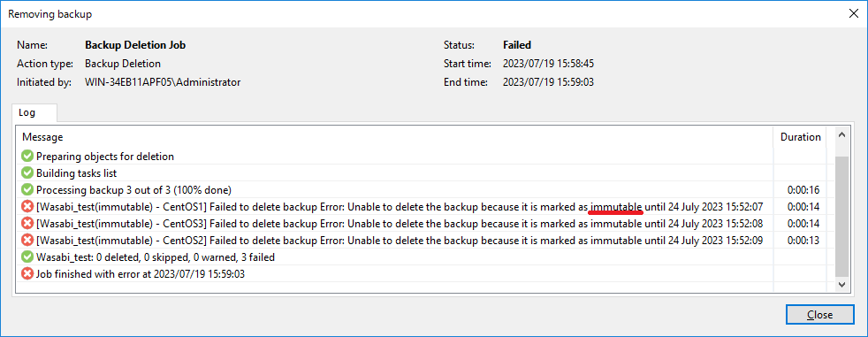Click the green check next to Building tasks list
The image size is (868, 337).
27,173
